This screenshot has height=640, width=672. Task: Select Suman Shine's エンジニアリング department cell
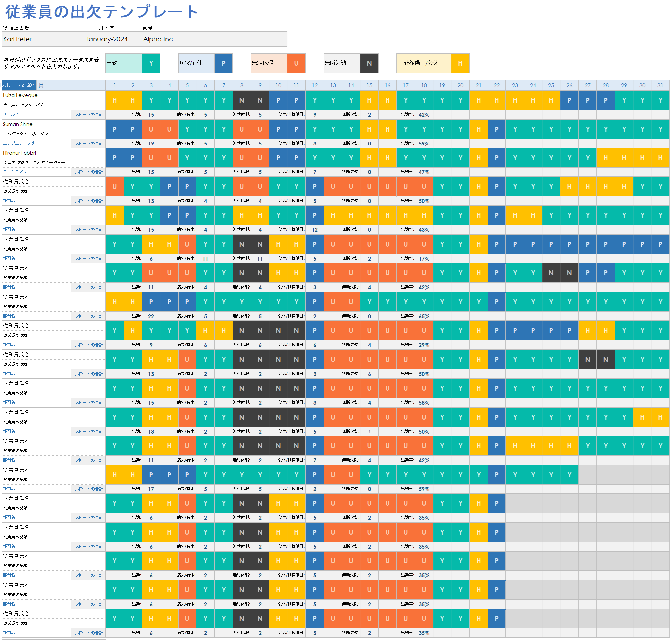point(36,143)
